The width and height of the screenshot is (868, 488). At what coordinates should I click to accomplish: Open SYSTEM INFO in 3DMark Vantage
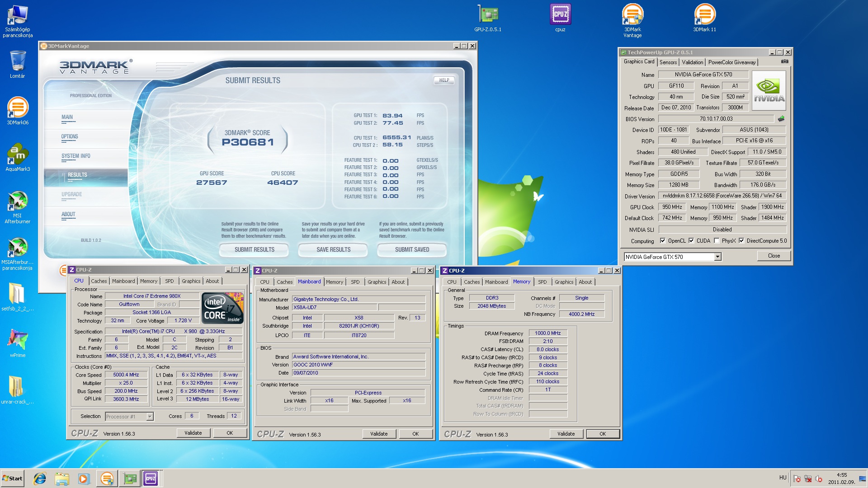click(x=76, y=156)
